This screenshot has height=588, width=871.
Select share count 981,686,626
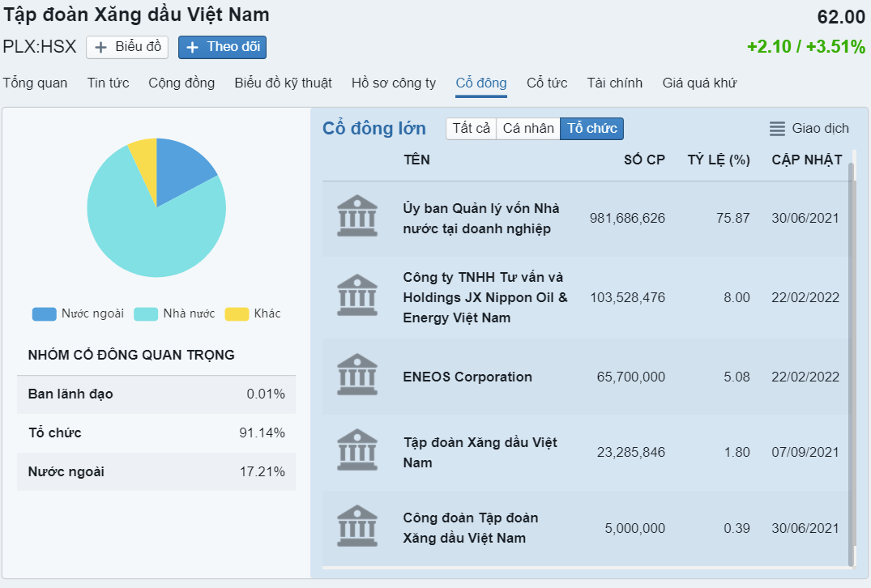coord(627,218)
